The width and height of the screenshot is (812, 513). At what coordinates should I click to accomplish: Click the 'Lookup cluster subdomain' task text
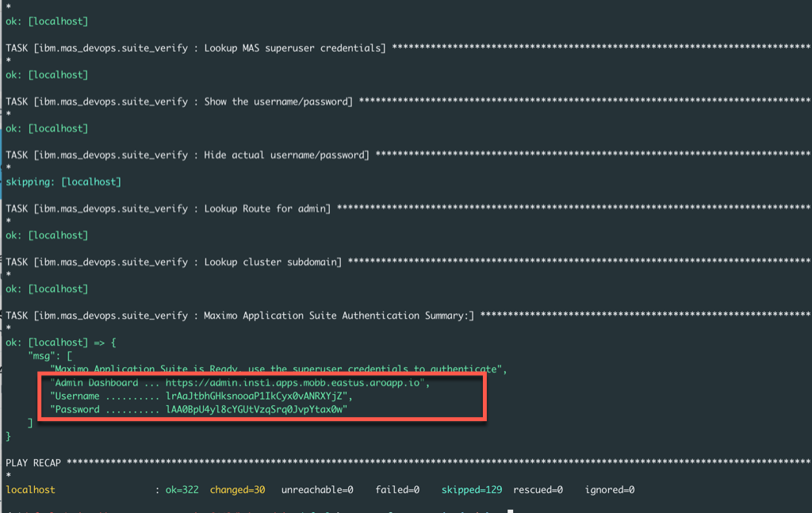coord(273,262)
